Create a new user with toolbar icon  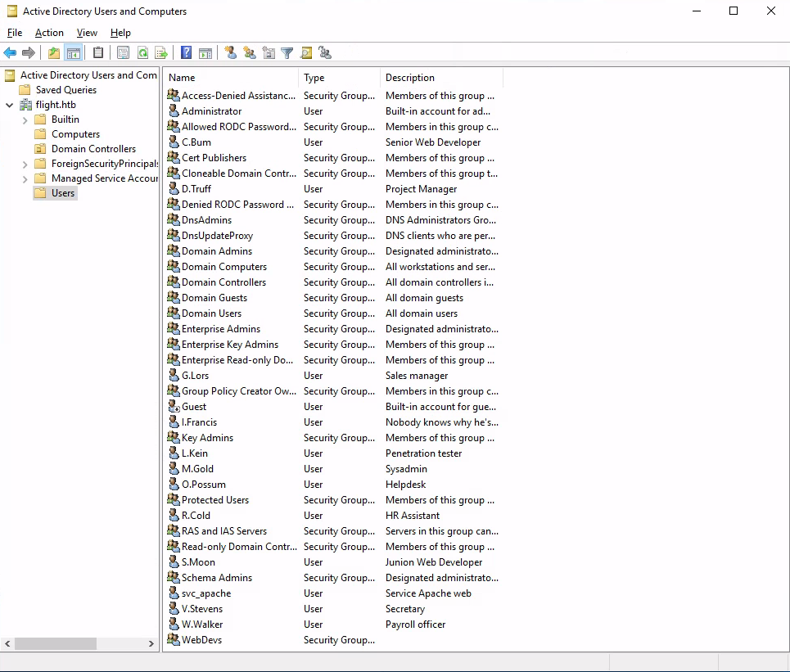(x=231, y=53)
